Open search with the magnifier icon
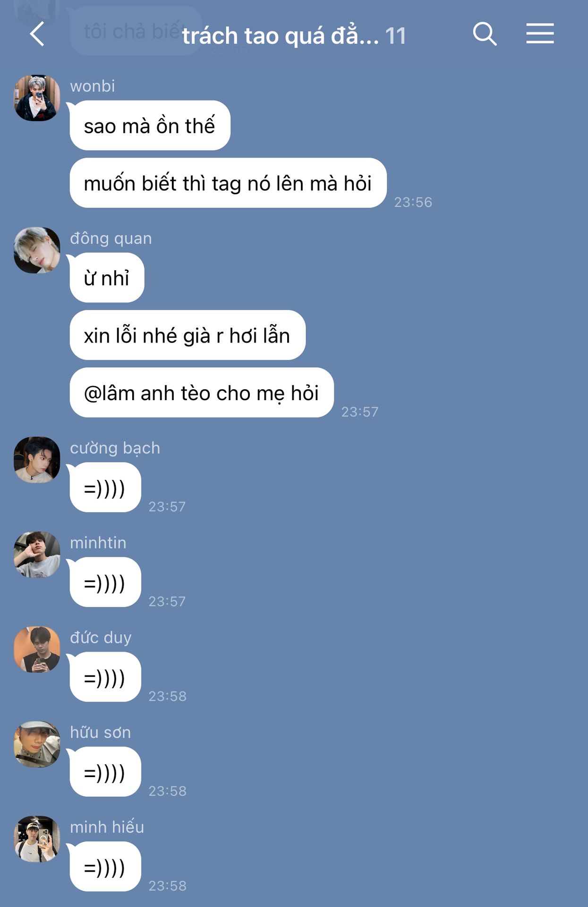588x907 pixels. [485, 34]
